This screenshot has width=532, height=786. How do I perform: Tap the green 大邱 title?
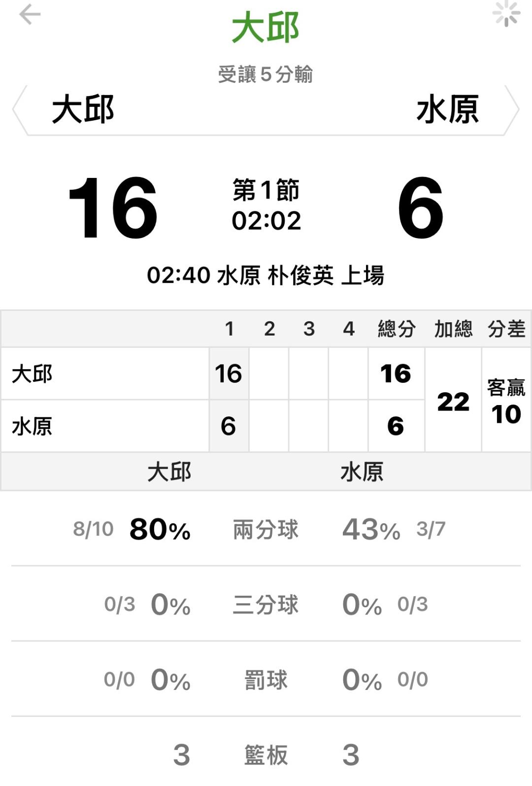(x=266, y=28)
